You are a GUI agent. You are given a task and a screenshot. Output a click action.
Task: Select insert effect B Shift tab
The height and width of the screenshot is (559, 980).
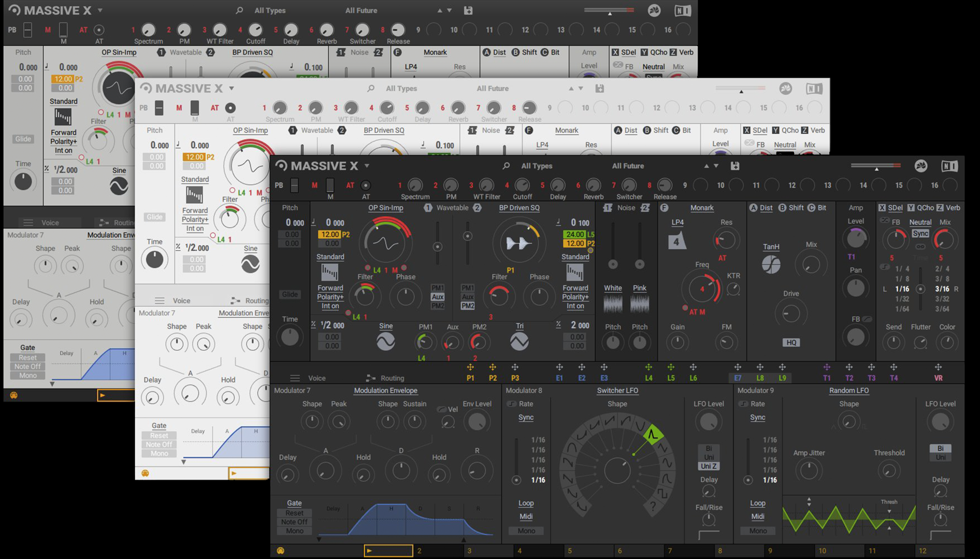(790, 208)
